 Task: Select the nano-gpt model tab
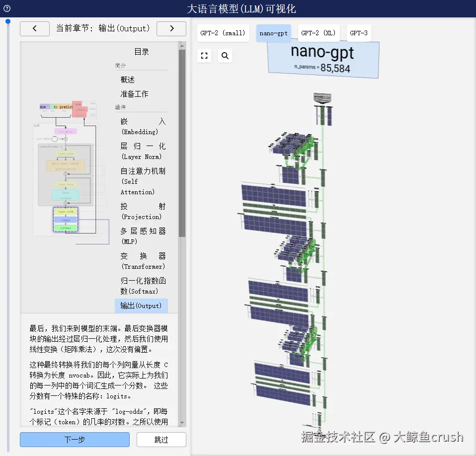point(273,33)
